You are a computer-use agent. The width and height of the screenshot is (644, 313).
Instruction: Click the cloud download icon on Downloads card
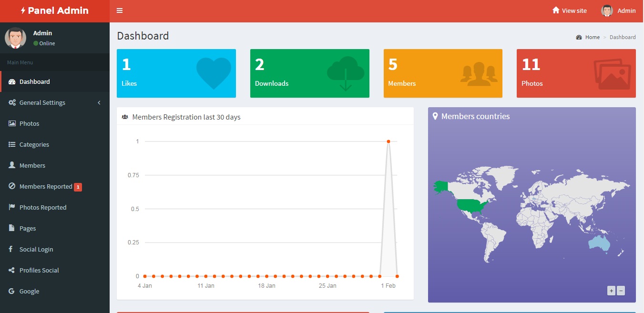346,73
